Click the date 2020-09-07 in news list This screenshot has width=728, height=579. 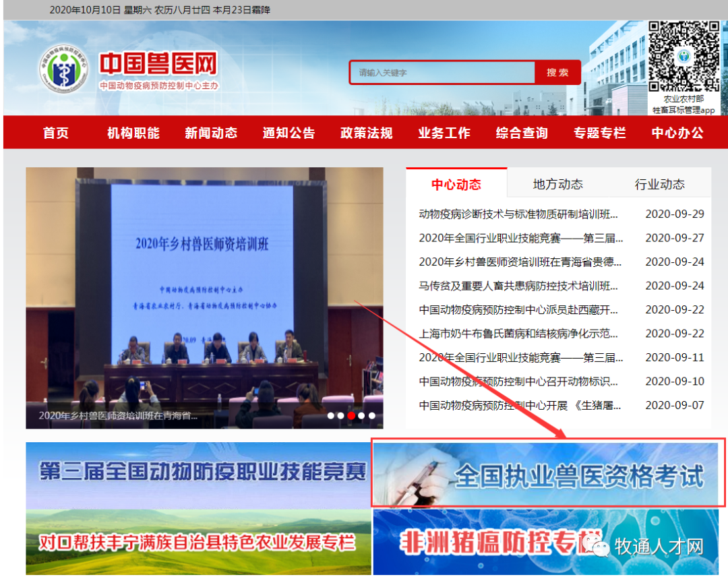(675, 405)
